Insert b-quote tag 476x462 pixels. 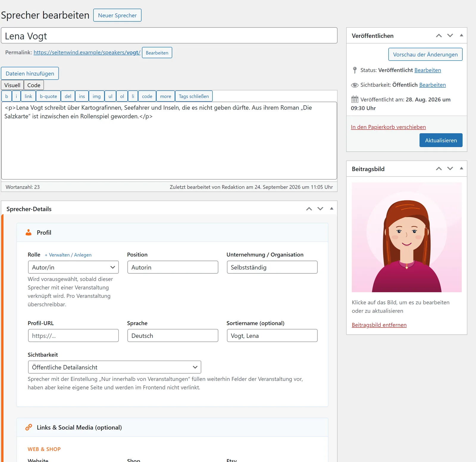pos(48,96)
